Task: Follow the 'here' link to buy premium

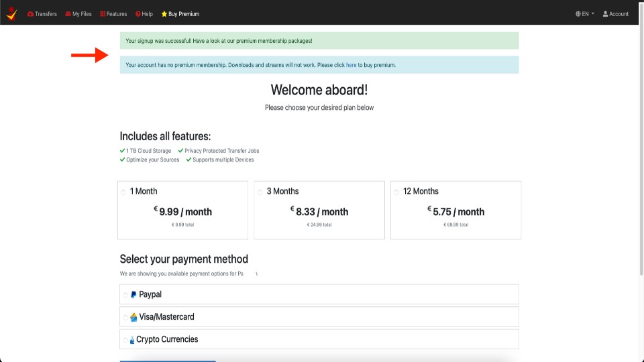Action: tap(351, 65)
